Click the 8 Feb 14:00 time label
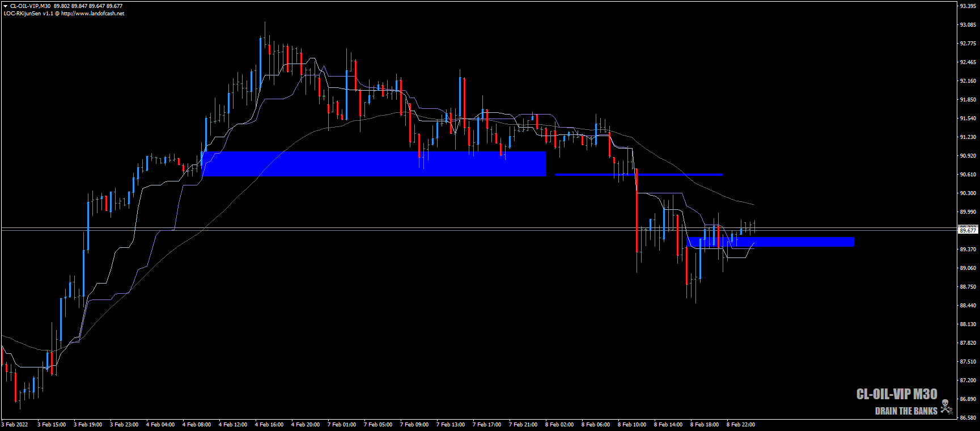 click(668, 425)
